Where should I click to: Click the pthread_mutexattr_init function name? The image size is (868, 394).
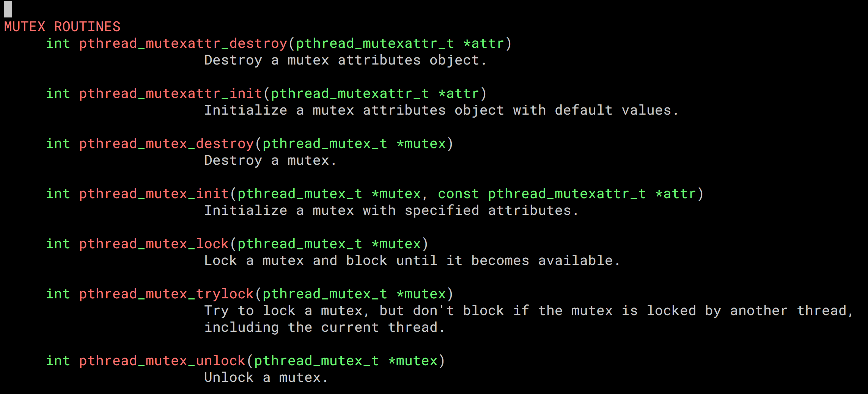pyautogui.click(x=171, y=93)
